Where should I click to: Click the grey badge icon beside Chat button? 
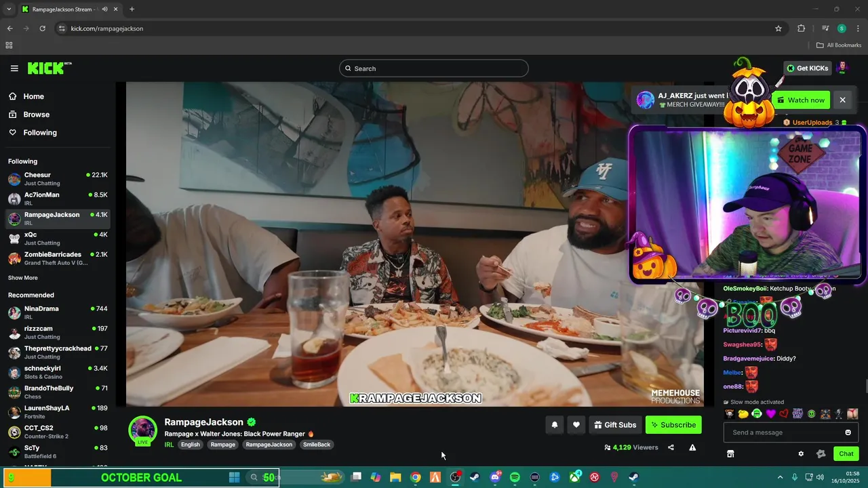[x=821, y=454]
